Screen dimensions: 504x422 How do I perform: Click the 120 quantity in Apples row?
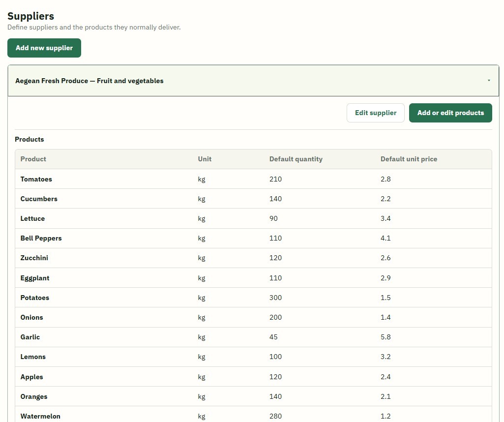[x=275, y=377]
